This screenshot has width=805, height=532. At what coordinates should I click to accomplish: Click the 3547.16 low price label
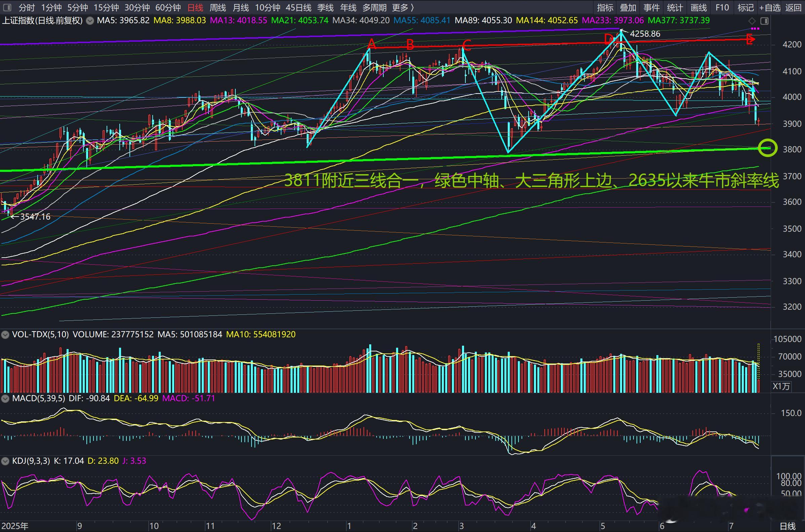[35, 217]
